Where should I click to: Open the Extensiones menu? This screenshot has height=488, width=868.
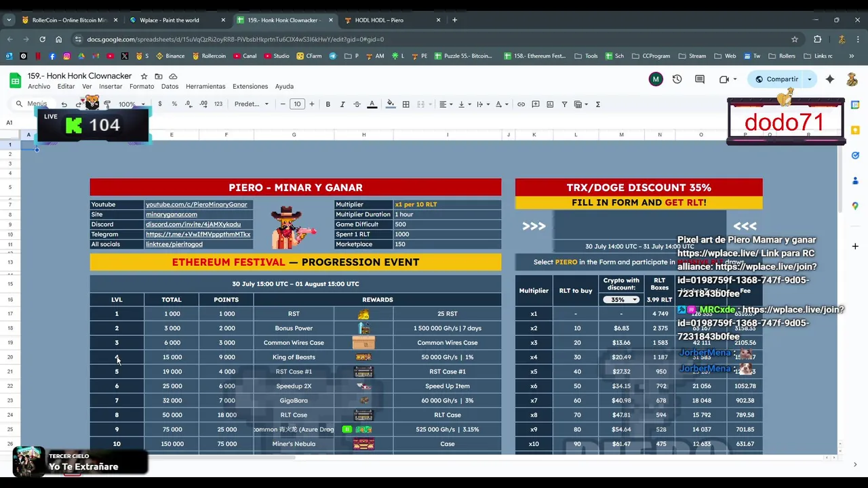250,87
